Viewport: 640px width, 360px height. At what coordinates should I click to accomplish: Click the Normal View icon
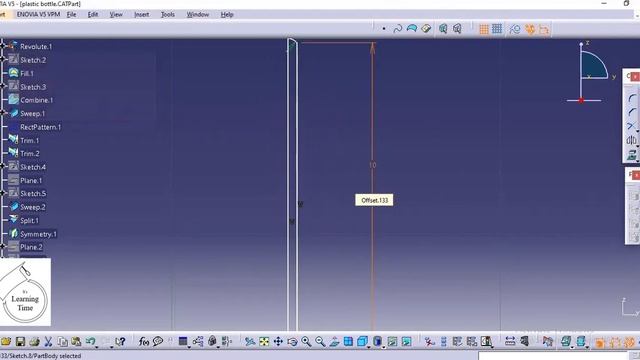[x=334, y=341]
